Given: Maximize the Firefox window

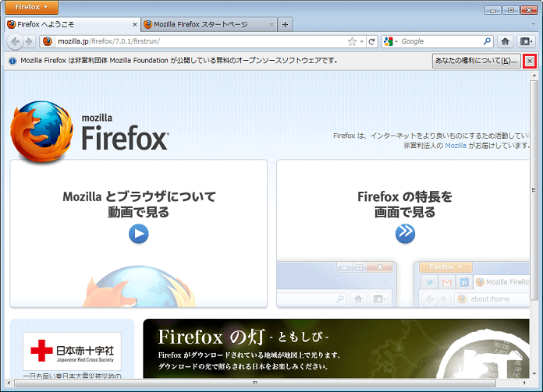Looking at the screenshot, I should pos(511,10).
